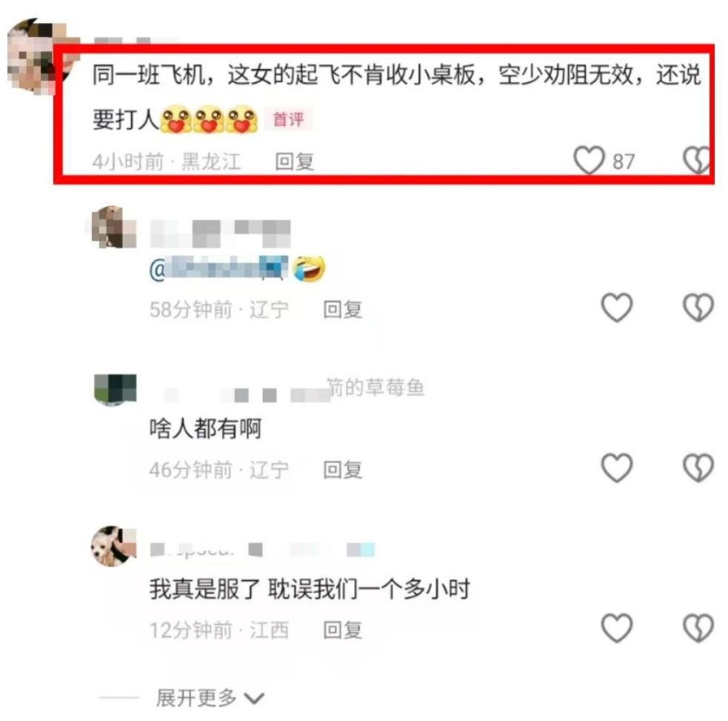Viewport: 728px width, 721px height.
Task: Open the dark green avatar commenter's profile
Action: click(115, 389)
